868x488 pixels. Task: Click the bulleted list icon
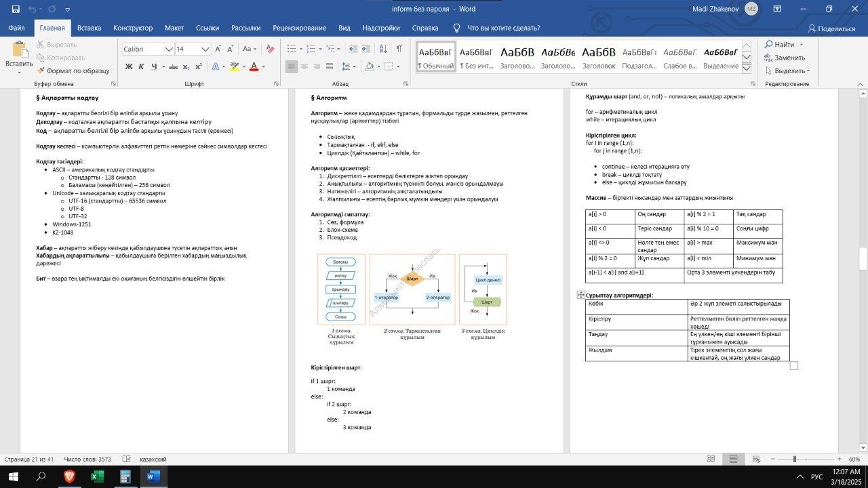291,49
